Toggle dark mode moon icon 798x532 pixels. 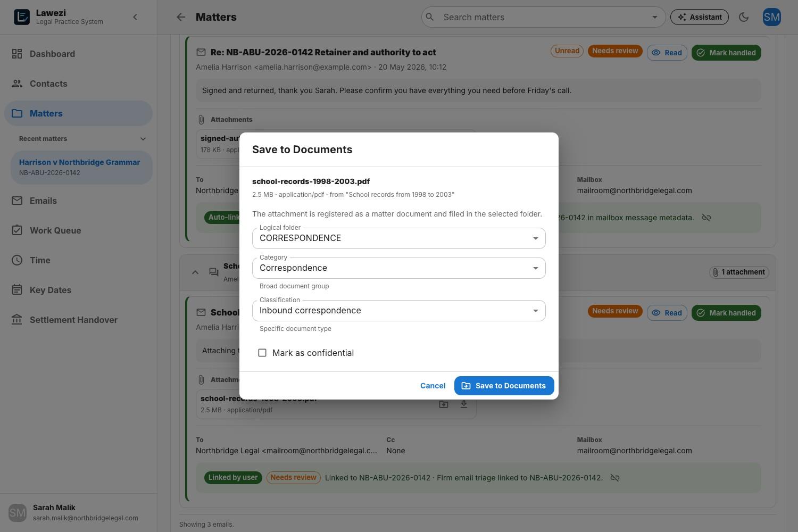[x=744, y=17]
